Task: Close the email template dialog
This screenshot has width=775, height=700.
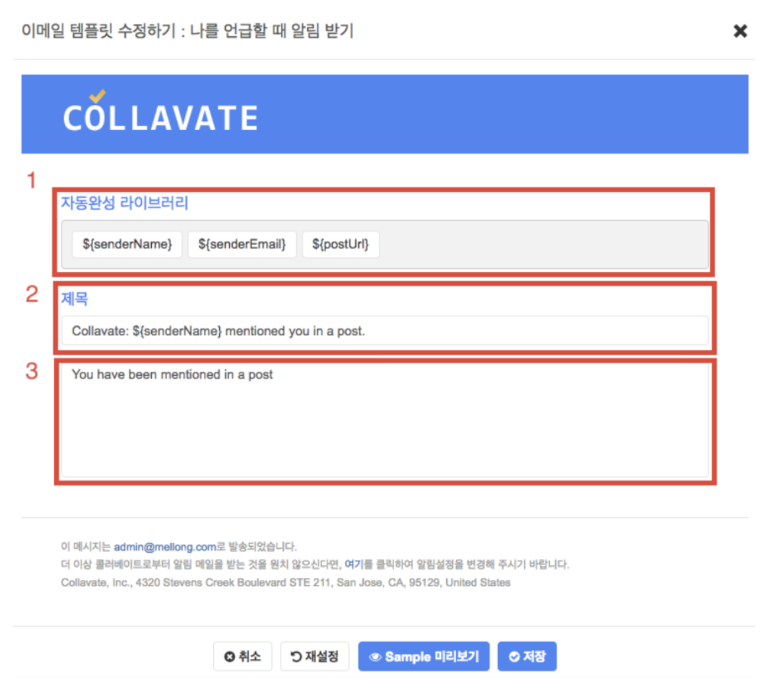Action: click(740, 31)
